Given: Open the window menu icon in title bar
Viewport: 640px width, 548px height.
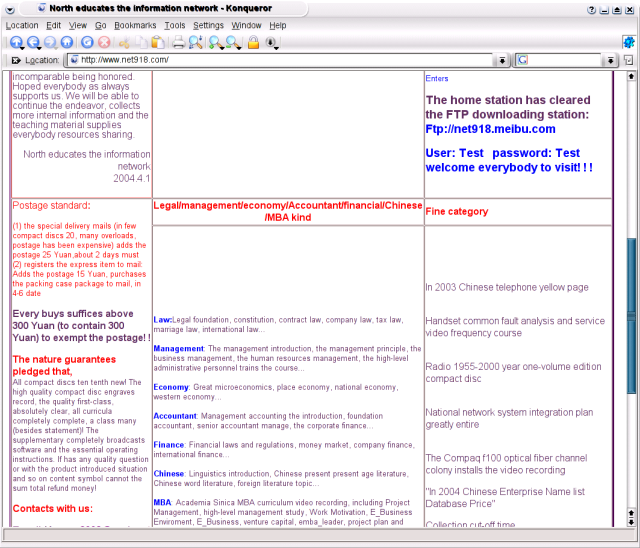Looking at the screenshot, I should click(10, 9).
